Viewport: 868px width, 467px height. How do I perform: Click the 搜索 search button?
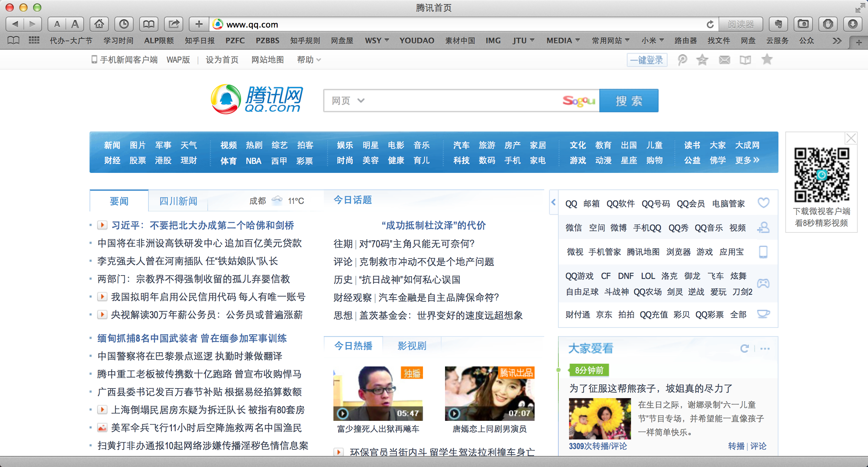tap(629, 101)
